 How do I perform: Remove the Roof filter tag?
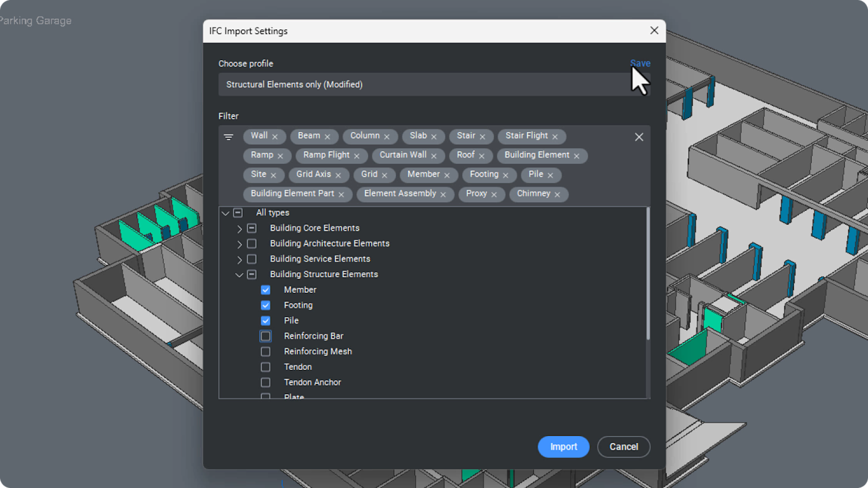(x=482, y=156)
